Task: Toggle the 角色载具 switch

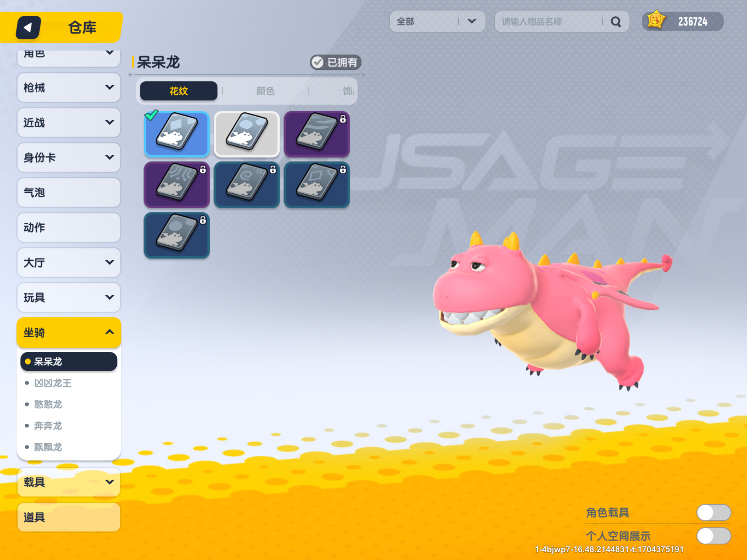Action: point(713,513)
